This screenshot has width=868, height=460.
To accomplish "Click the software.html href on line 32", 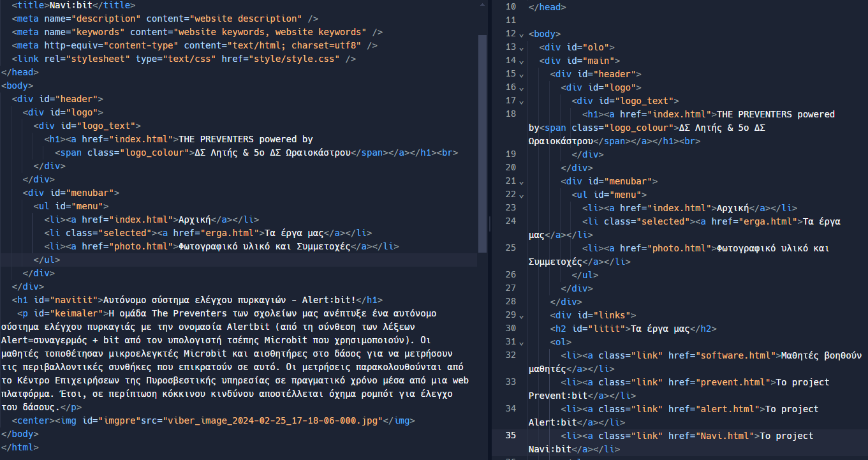I will click(723, 355).
